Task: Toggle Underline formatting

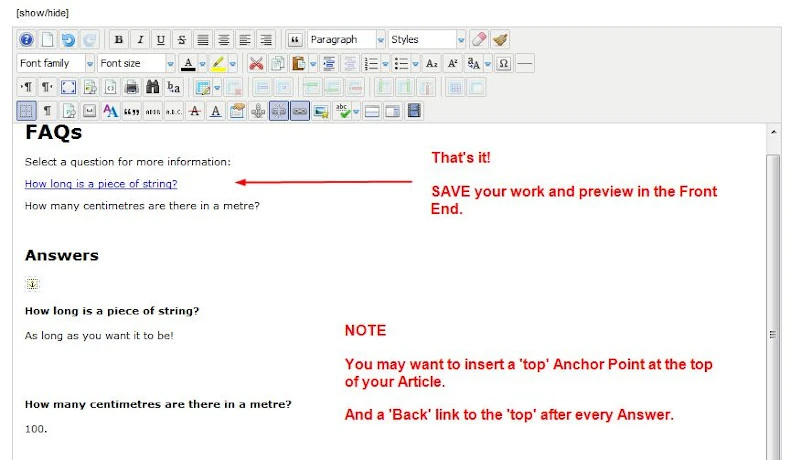Action: point(161,39)
